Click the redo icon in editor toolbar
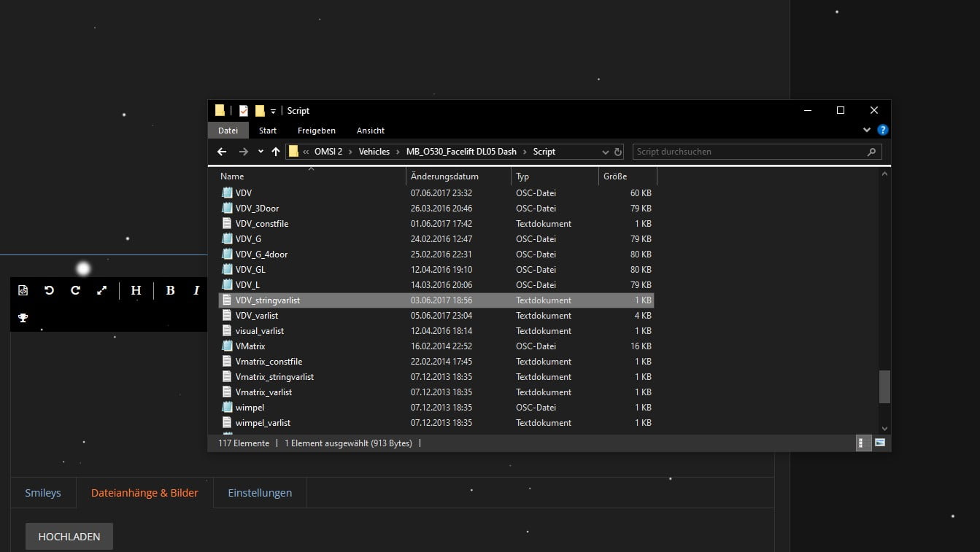 click(x=75, y=290)
